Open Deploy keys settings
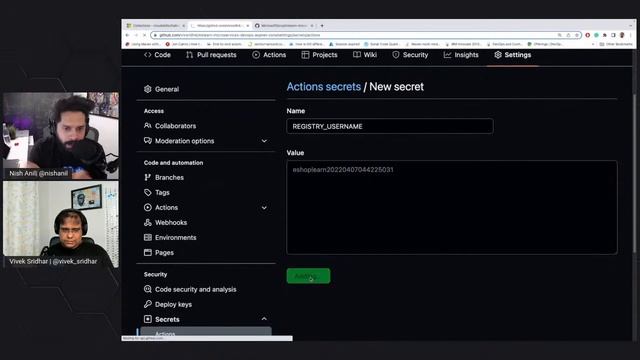The width and height of the screenshot is (640, 360). tap(168, 304)
